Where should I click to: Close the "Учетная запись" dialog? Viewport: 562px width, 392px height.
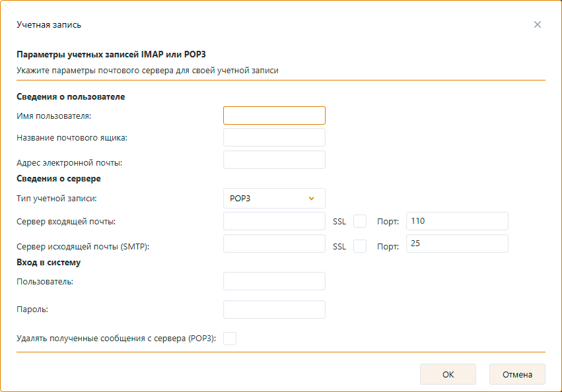pos(537,24)
